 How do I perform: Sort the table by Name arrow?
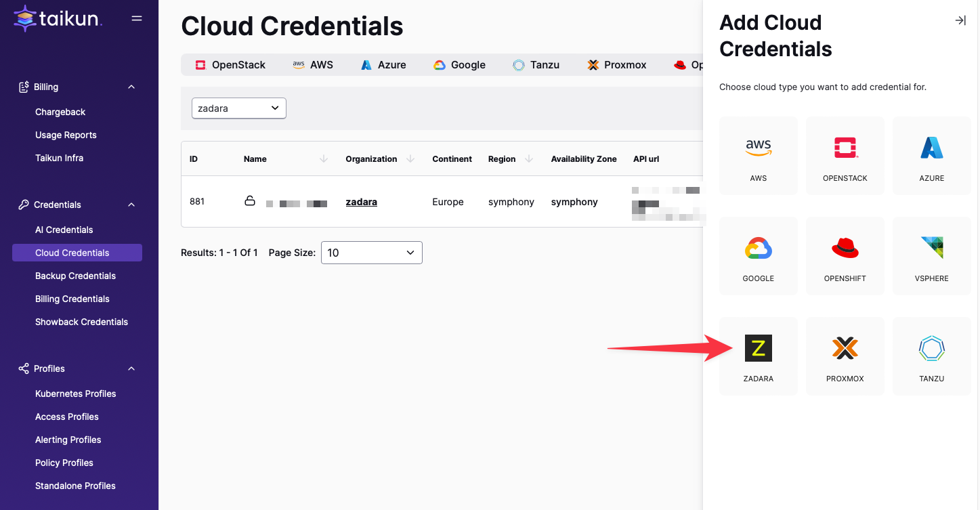tap(324, 159)
